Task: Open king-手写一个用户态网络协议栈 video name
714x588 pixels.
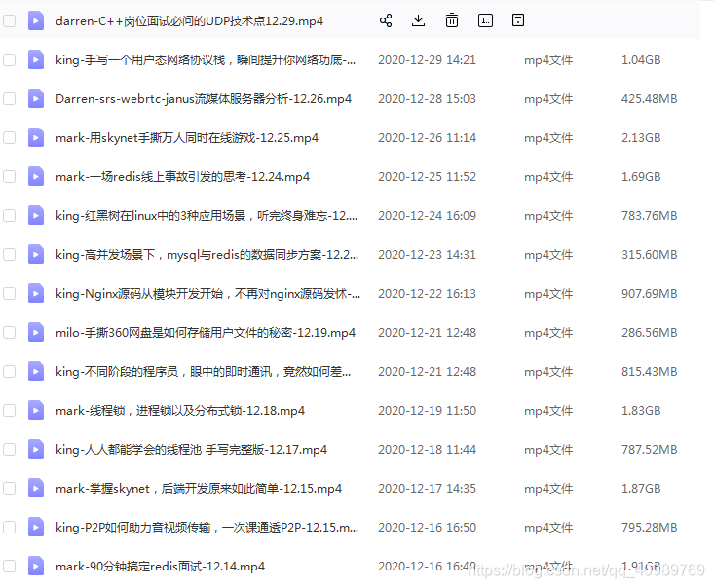Action: 206,59
